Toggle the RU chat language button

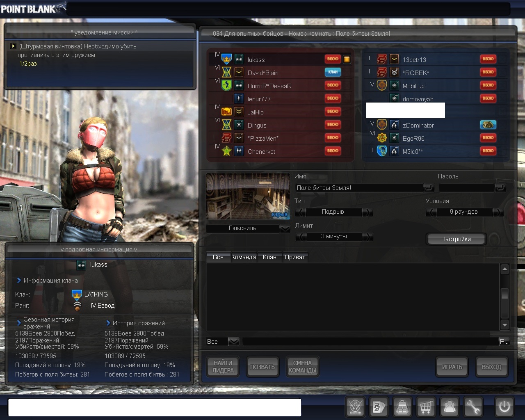(504, 341)
